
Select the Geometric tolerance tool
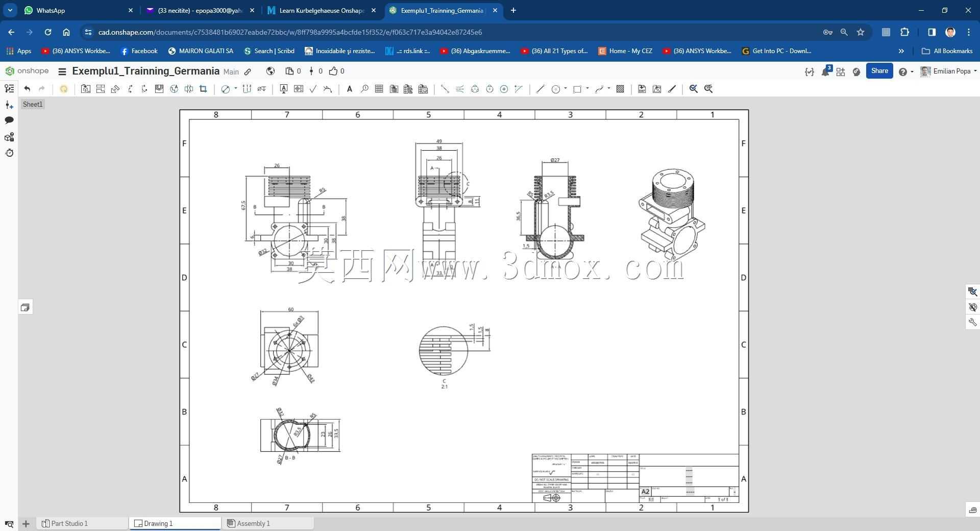[x=299, y=89]
